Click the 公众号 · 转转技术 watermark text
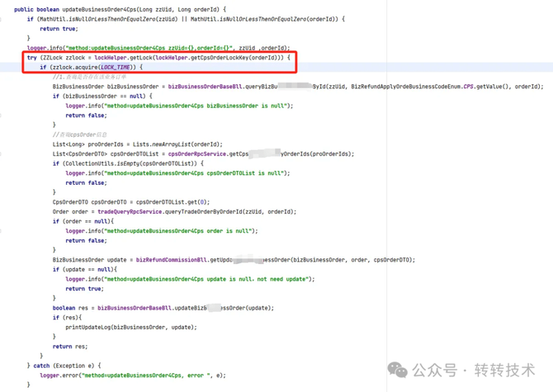Image resolution: width=553 pixels, height=392 pixels. click(474, 370)
